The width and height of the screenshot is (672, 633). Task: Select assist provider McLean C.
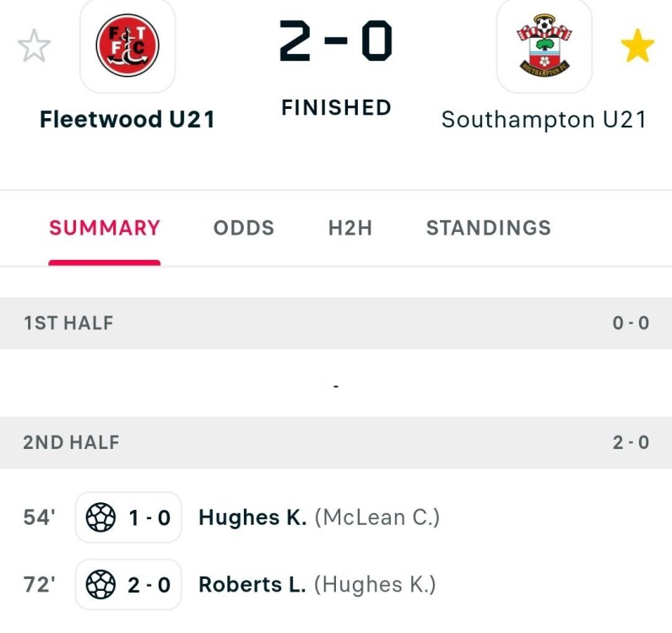377,517
